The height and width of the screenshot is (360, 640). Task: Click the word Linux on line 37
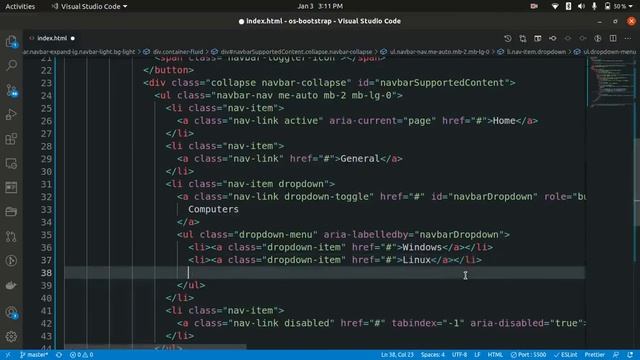417,260
